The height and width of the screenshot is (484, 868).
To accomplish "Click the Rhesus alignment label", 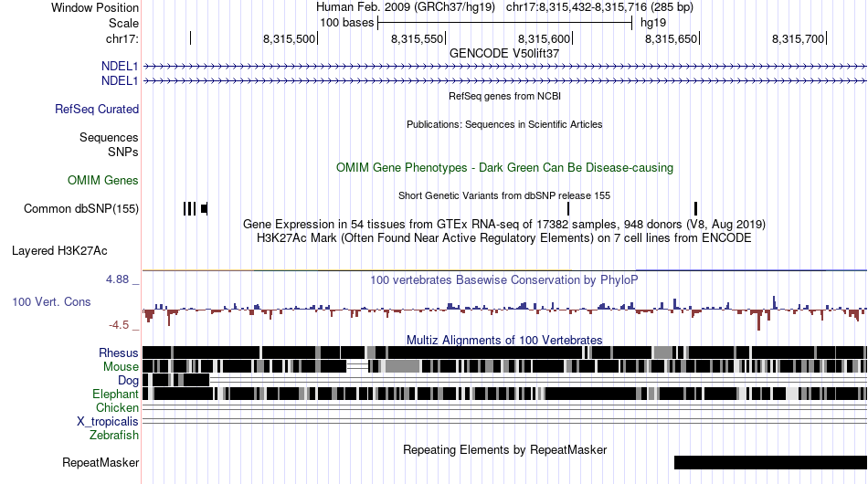I will coord(119,352).
